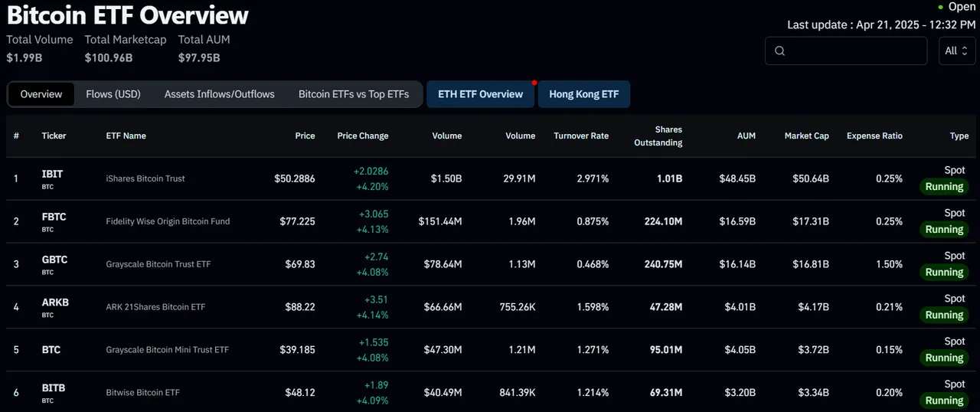Click the Total Volume $1.99B stat
This screenshot has width=980, height=412.
click(x=40, y=47)
